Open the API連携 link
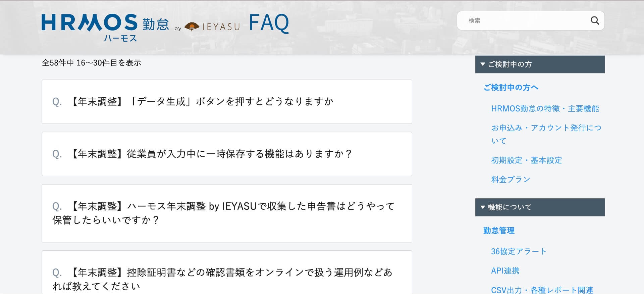The image size is (644, 294). pyautogui.click(x=505, y=271)
